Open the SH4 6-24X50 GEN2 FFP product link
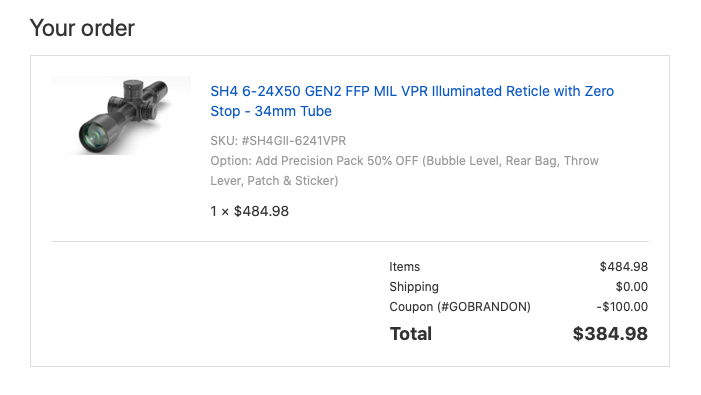 412,101
